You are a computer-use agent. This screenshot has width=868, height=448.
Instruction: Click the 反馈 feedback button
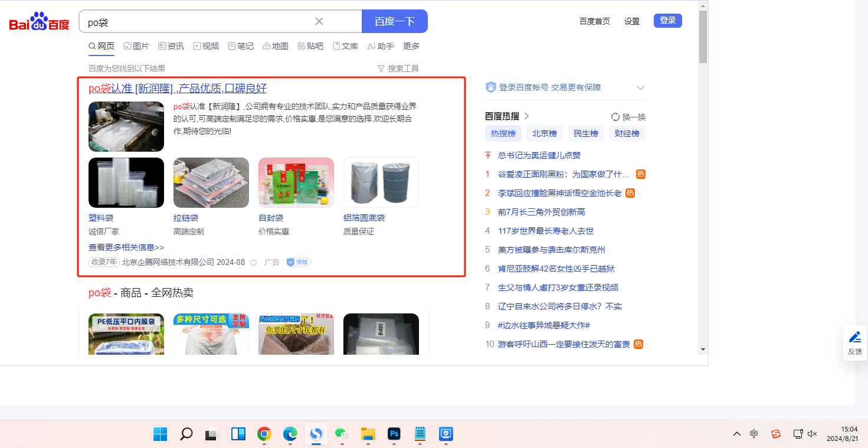pos(855,343)
